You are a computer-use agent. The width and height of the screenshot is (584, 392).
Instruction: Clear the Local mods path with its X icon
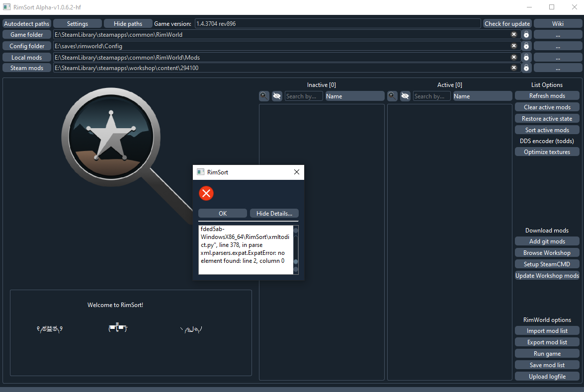(x=514, y=57)
